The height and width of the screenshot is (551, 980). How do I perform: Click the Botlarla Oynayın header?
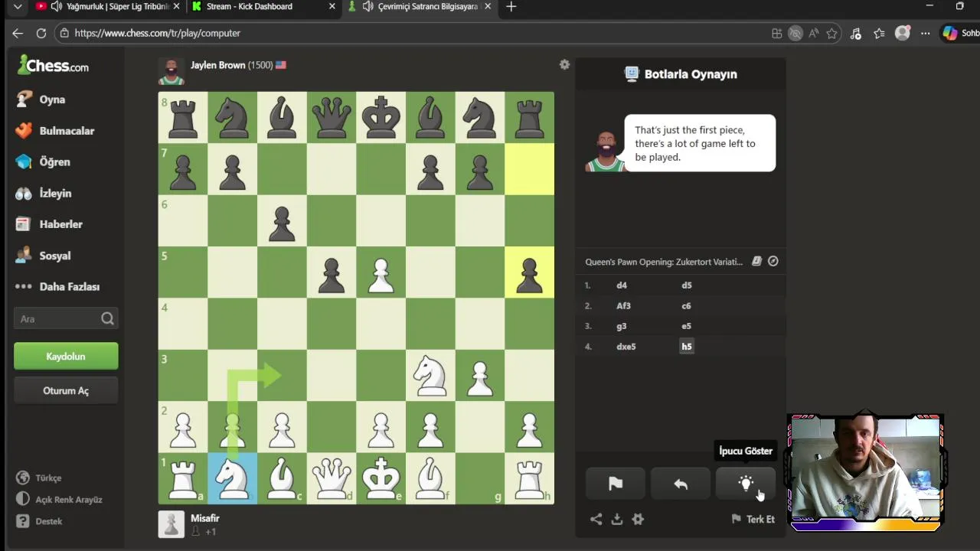tap(681, 74)
